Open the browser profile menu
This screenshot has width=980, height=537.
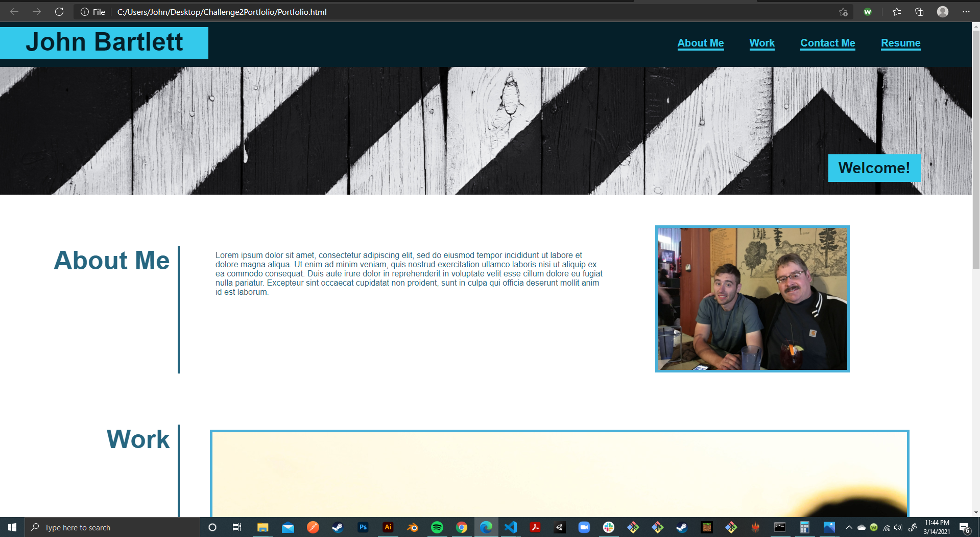pos(942,11)
